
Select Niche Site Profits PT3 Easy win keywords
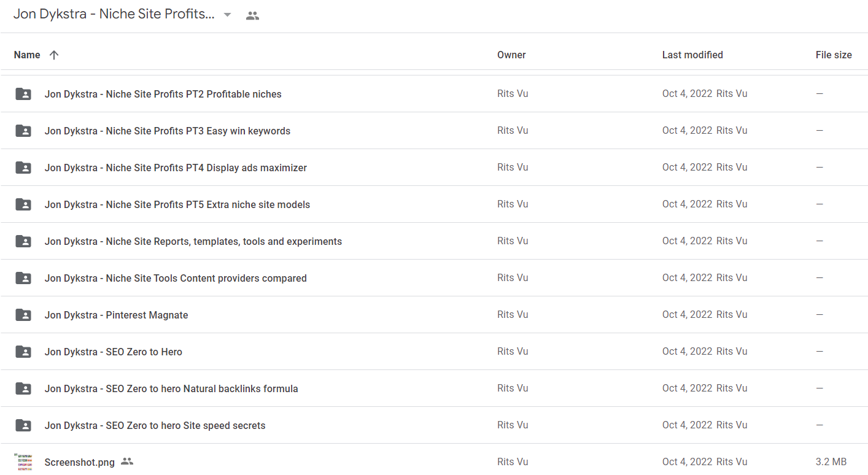point(168,131)
